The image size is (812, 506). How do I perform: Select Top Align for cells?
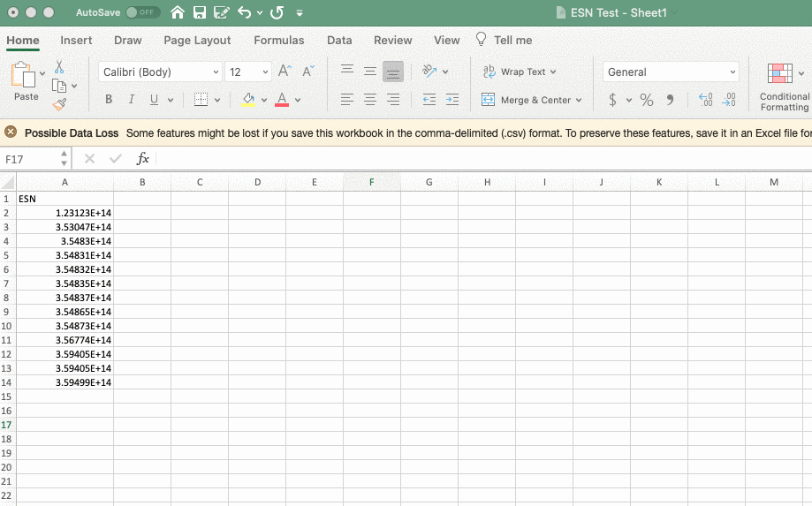click(347, 71)
